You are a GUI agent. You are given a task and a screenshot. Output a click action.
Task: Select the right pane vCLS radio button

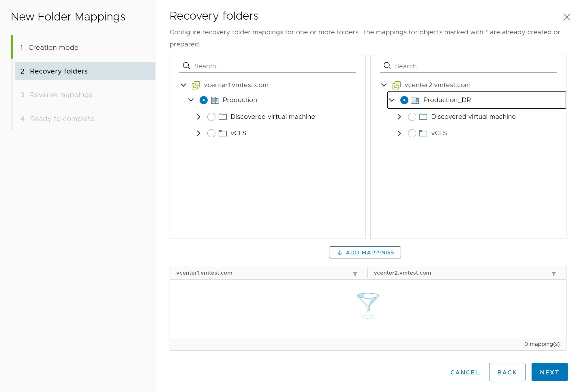point(412,133)
